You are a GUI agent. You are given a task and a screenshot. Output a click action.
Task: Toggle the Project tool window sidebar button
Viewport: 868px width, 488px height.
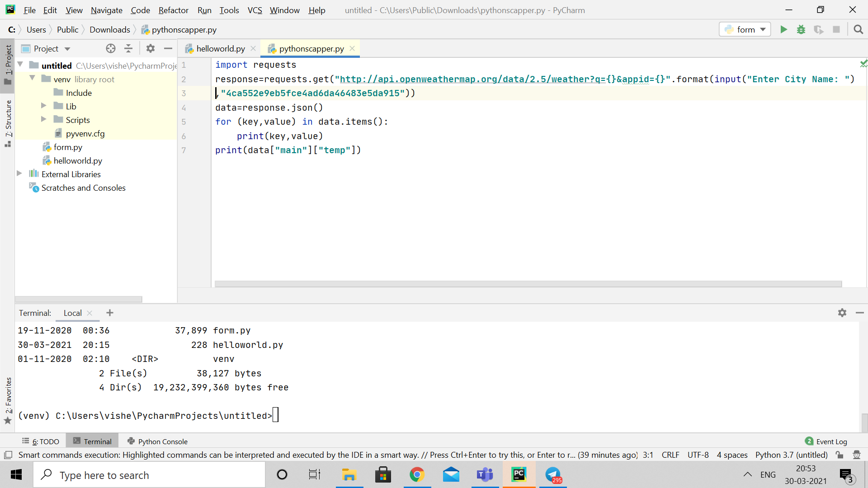(8, 63)
